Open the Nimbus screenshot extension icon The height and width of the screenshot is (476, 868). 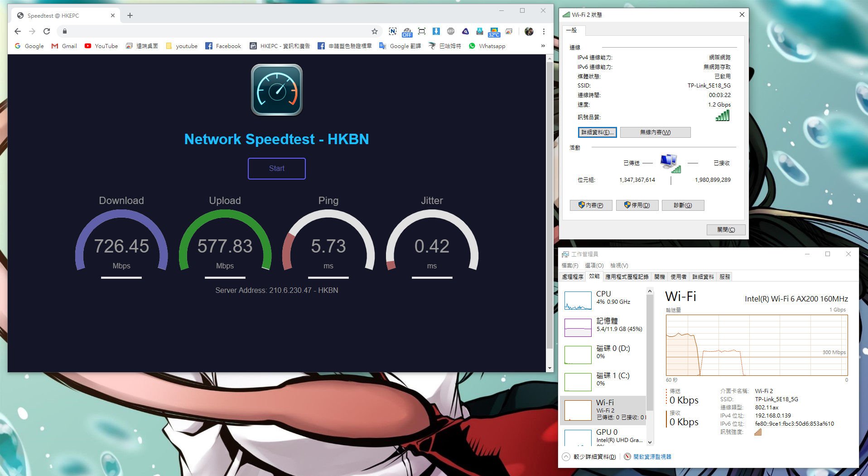coord(393,31)
